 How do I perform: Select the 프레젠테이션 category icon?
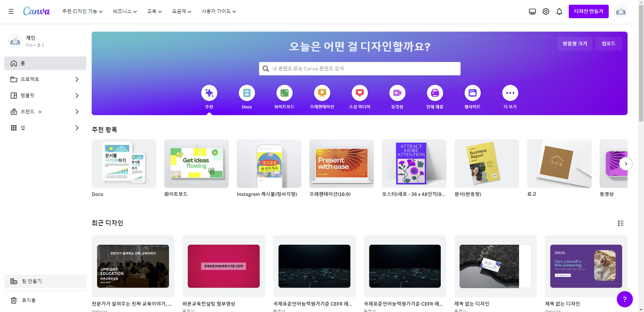[322, 93]
